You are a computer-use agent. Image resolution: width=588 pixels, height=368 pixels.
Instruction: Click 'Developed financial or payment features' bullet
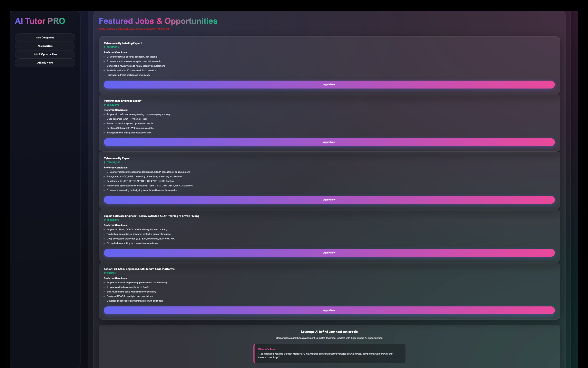click(135, 301)
